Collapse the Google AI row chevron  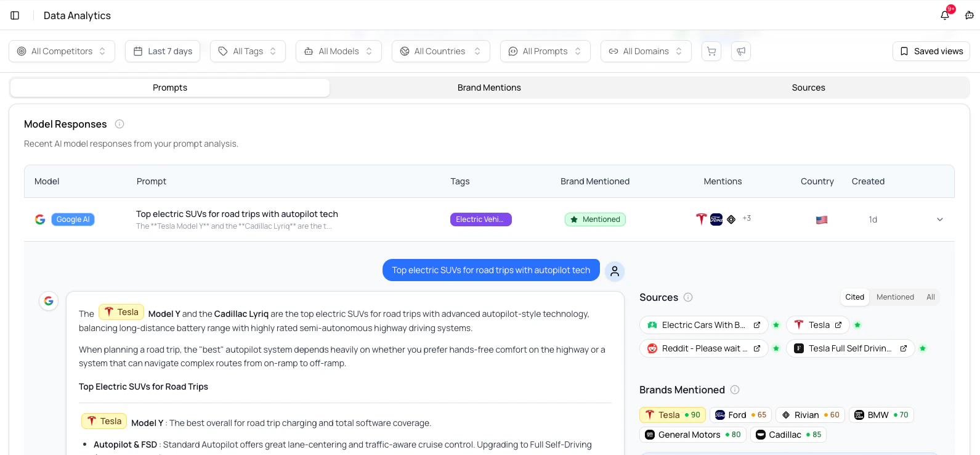coord(940,219)
